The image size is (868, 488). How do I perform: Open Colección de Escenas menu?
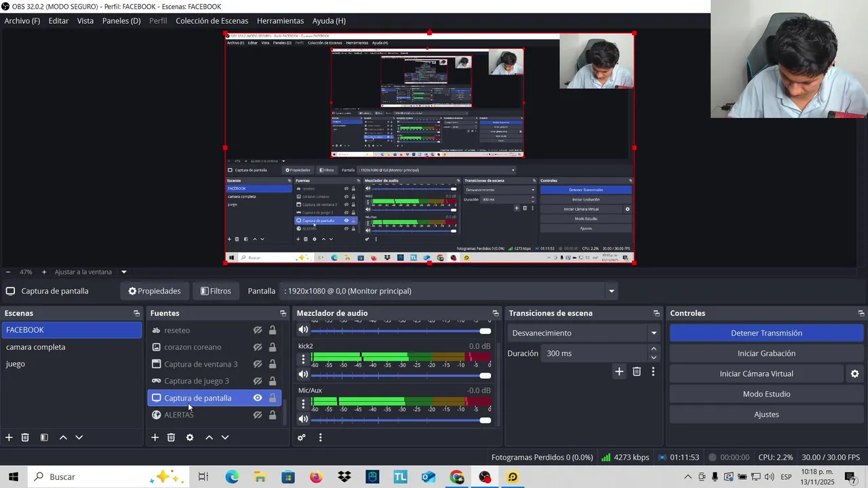(x=212, y=21)
